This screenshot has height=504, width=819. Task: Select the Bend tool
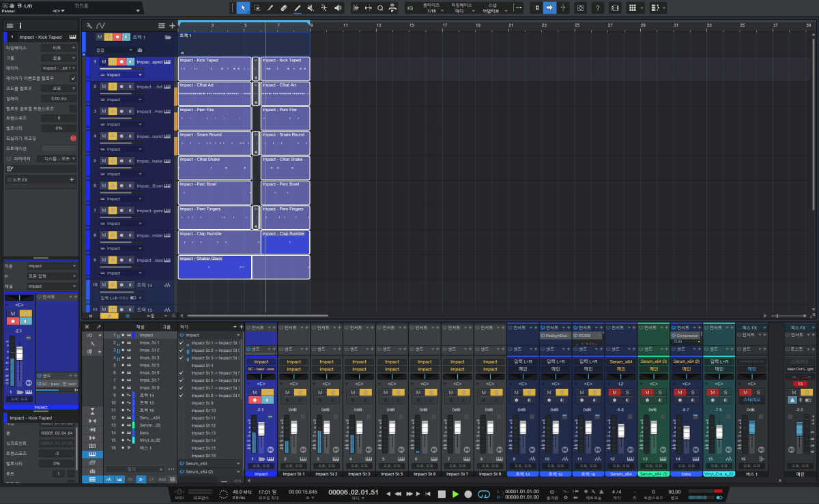pos(324,8)
